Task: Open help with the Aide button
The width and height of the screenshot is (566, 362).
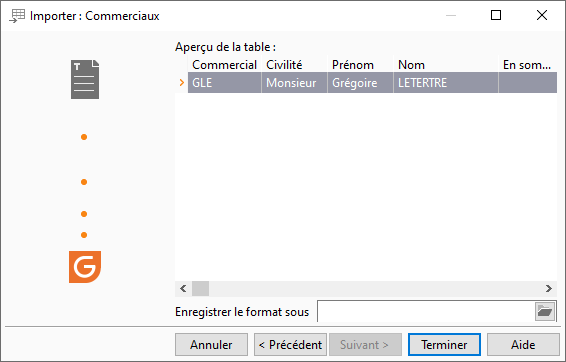Action: pos(523,345)
